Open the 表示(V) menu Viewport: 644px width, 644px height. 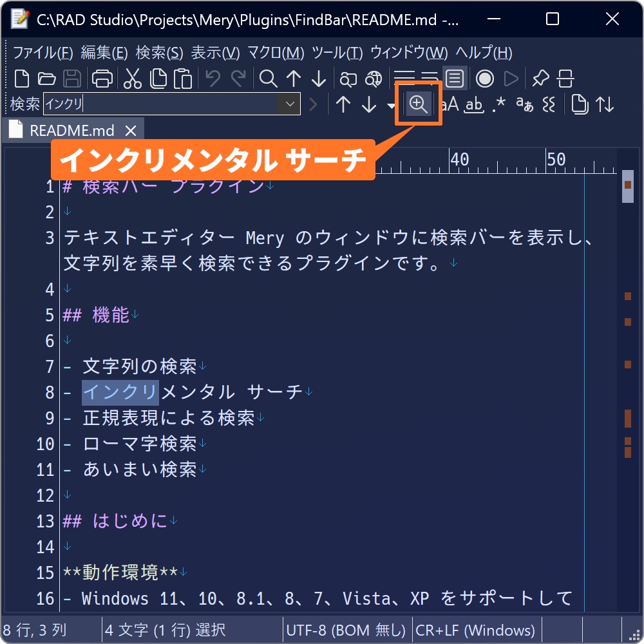click(x=215, y=53)
